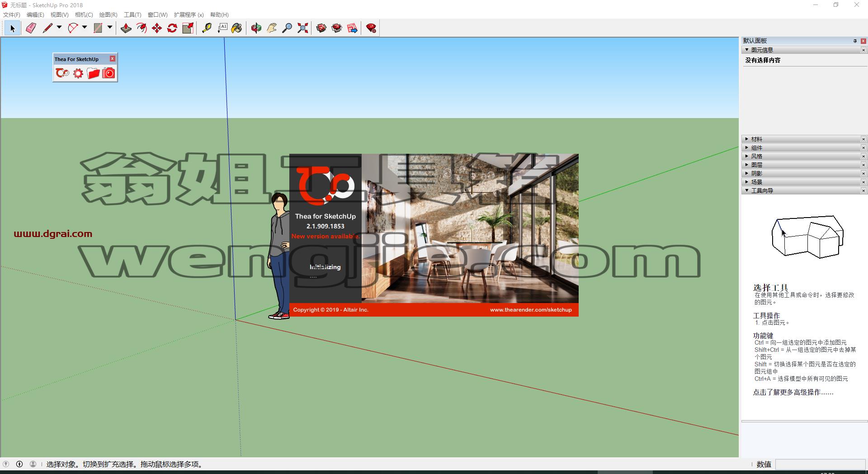Select the Move tool
The image size is (868, 474).
(x=157, y=28)
